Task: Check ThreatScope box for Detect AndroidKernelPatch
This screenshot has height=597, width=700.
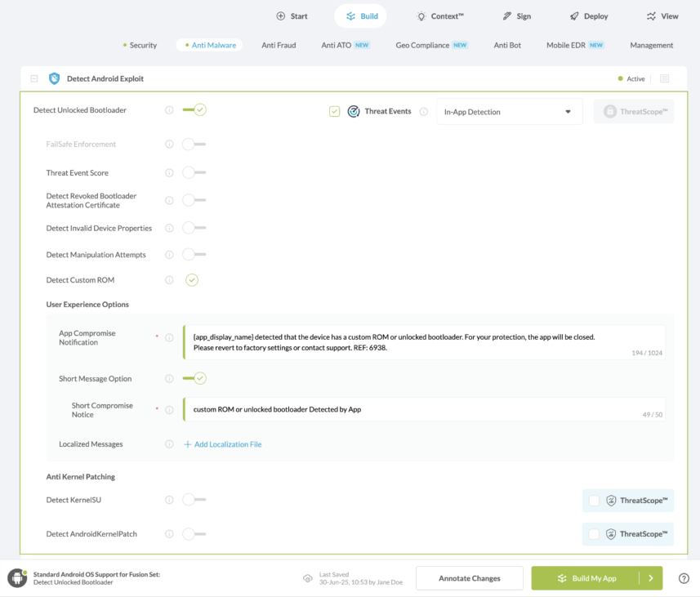Action: click(x=594, y=534)
